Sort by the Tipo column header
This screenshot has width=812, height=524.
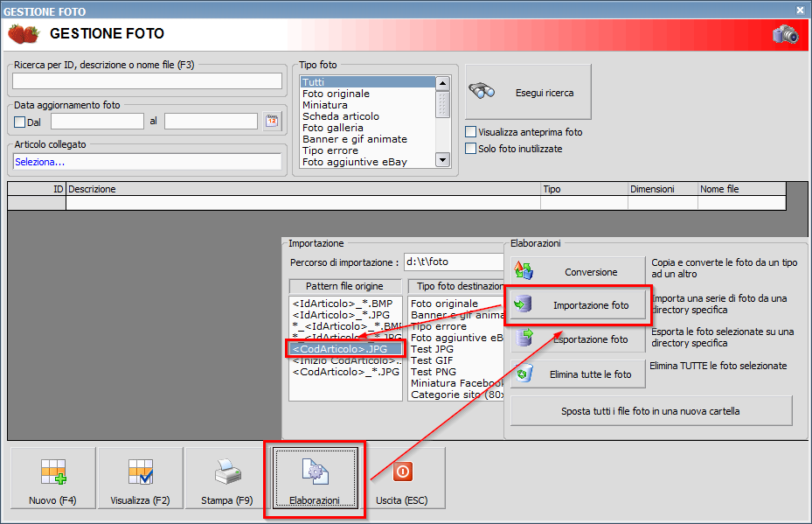(x=584, y=189)
